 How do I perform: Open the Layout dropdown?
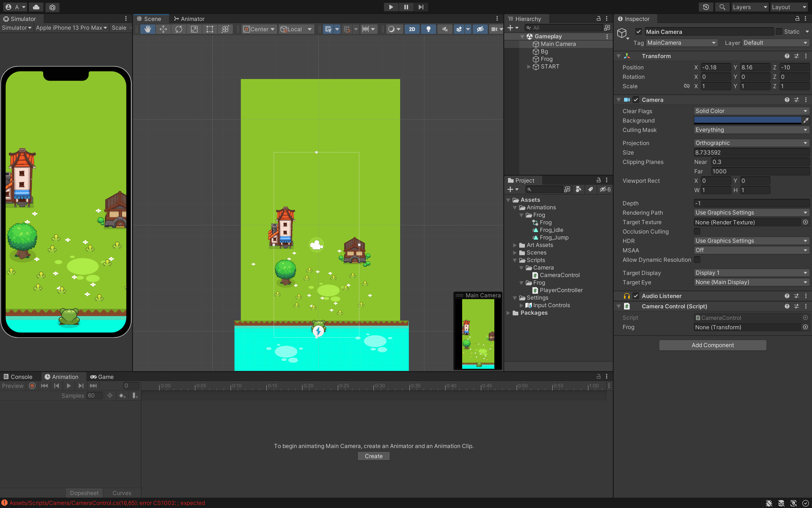click(789, 7)
